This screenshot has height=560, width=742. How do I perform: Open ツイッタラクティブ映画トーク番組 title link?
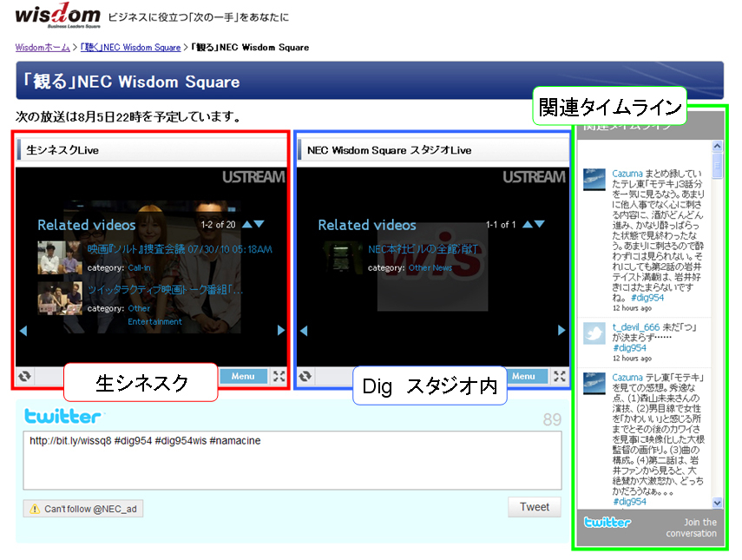(165, 290)
